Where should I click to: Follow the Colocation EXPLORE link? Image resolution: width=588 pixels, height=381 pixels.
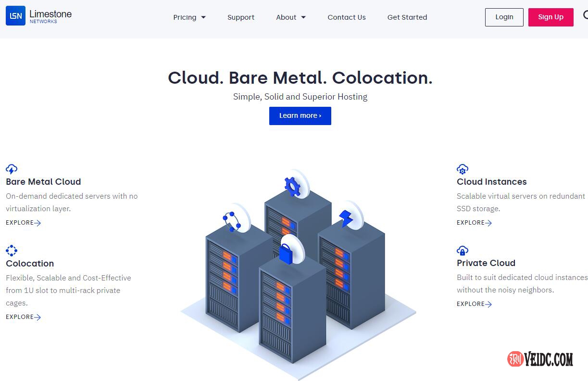point(24,317)
